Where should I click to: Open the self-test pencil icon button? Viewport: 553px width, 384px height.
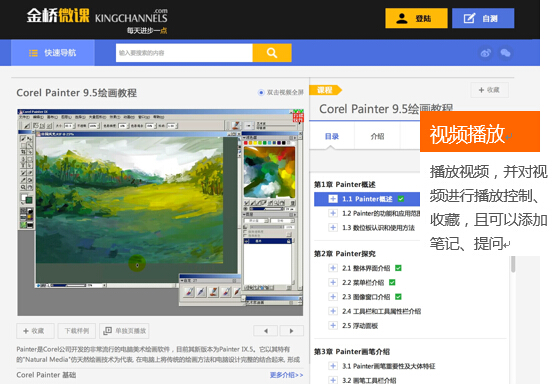pos(483,18)
